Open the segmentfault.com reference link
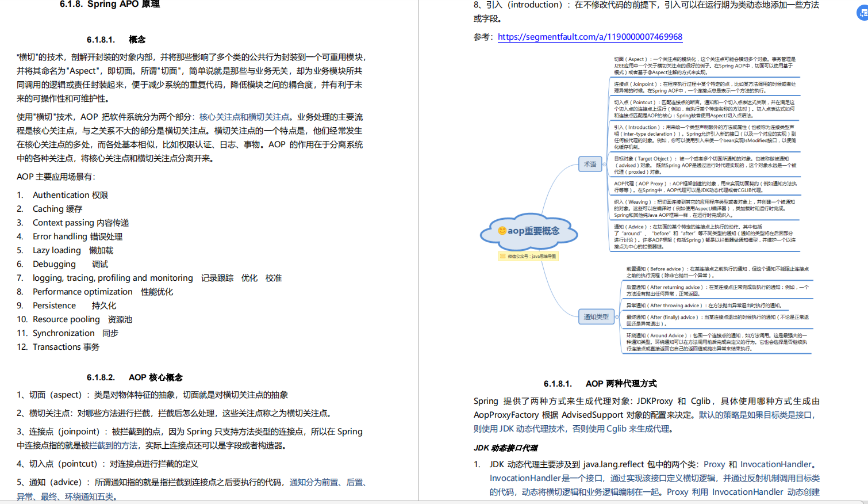This screenshot has width=868, height=504. coord(590,37)
